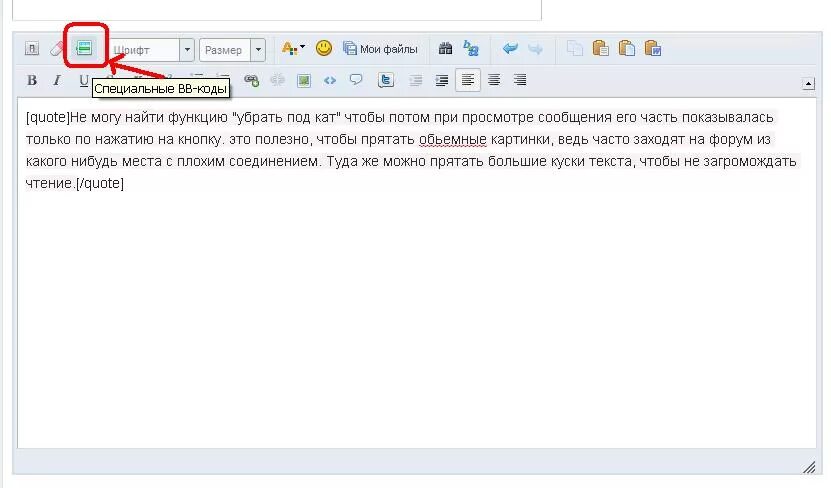Click the Twitter embed icon
Image resolution: width=831 pixels, height=488 pixels.
click(386, 80)
